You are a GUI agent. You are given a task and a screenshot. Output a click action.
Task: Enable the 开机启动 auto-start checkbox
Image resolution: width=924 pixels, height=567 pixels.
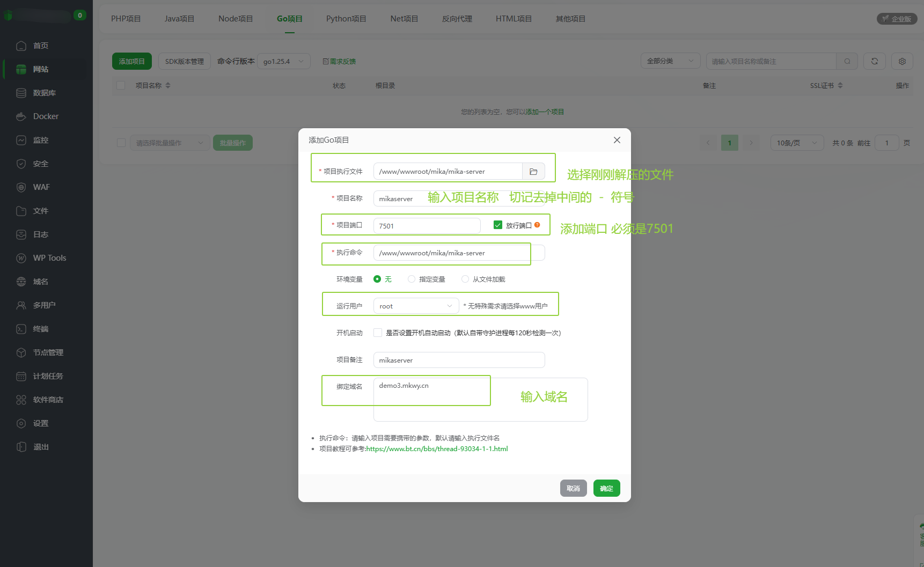(x=378, y=333)
